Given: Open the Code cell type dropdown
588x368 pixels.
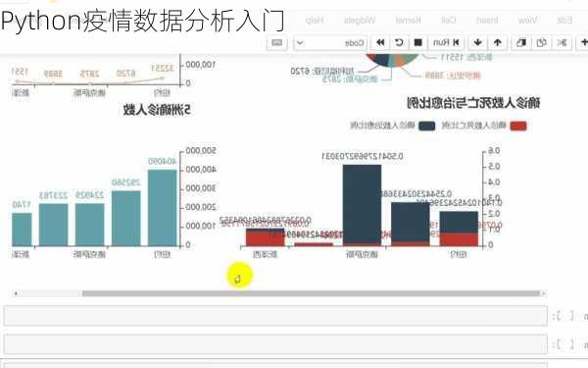Looking at the screenshot, I should [x=330, y=42].
